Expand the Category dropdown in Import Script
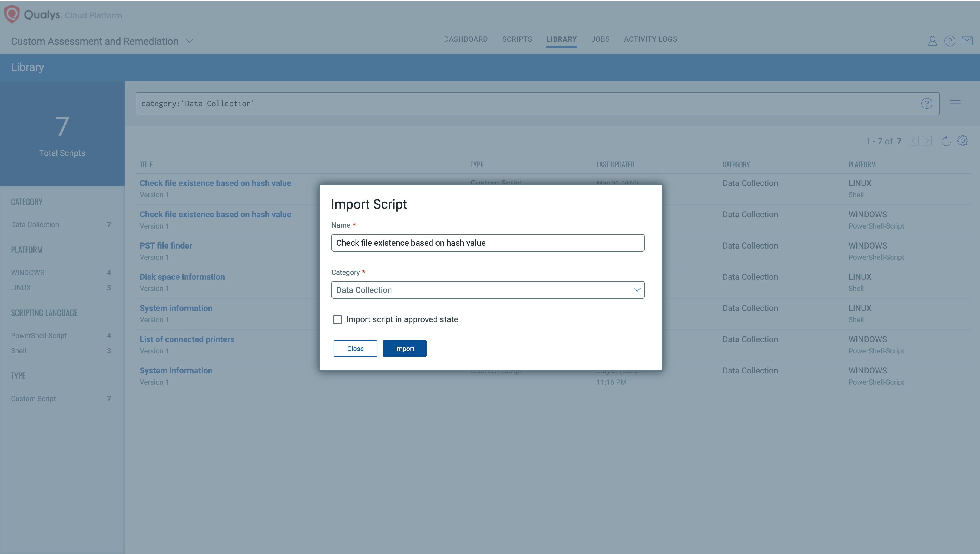The image size is (980, 554). pyautogui.click(x=488, y=290)
